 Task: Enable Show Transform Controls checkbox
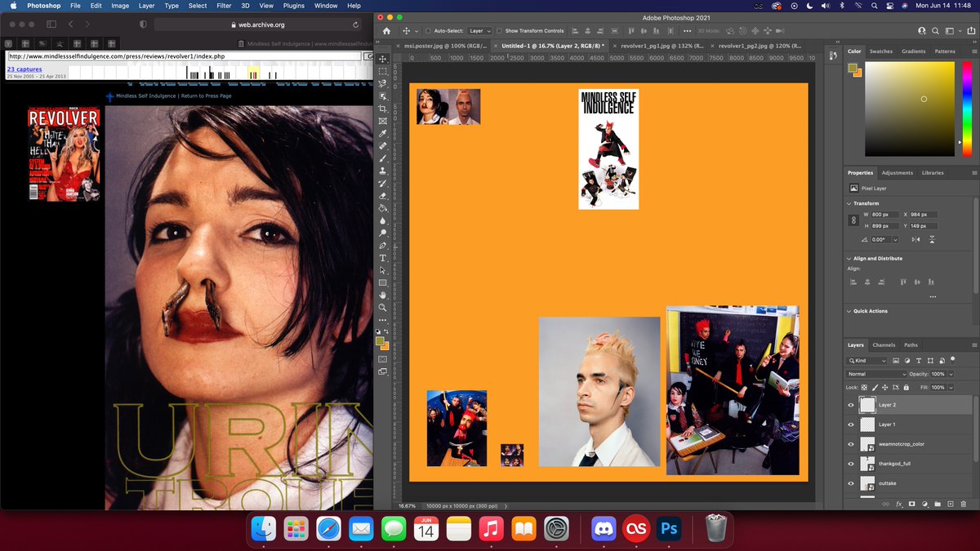pos(499,31)
